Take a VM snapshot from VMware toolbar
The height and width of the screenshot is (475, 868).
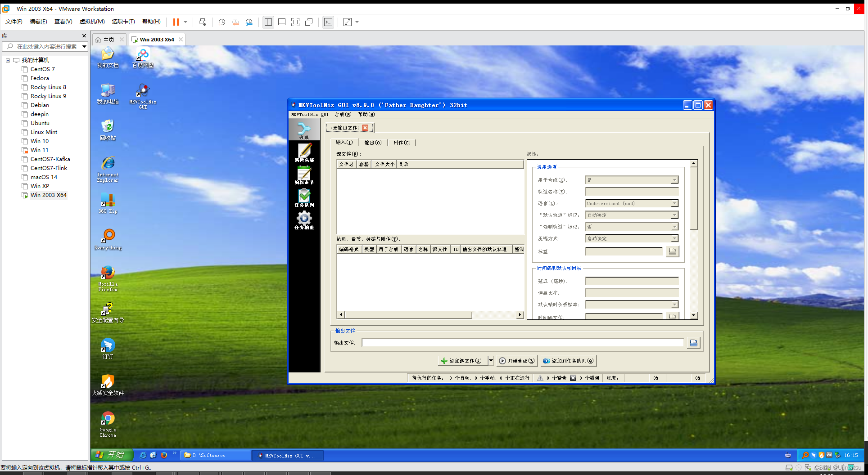222,22
